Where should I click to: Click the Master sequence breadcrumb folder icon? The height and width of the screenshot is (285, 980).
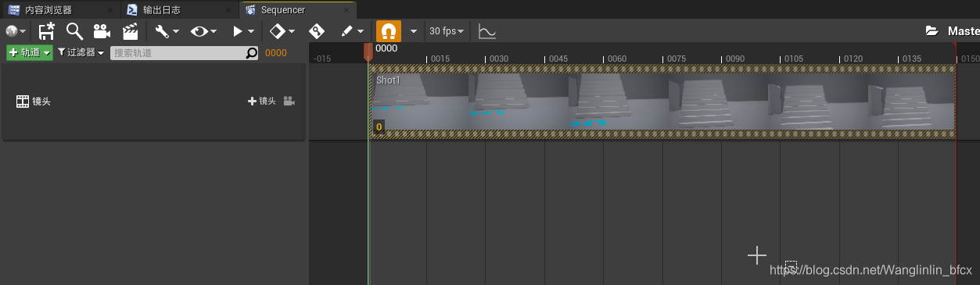click(932, 31)
